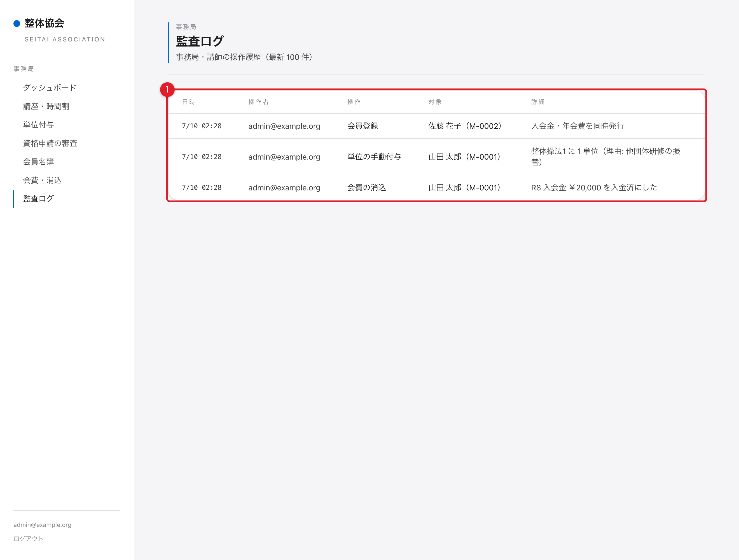Viewport: 739px width, 560px height.
Task: Click sidebar footer admin@example.org text
Action: [x=43, y=525]
